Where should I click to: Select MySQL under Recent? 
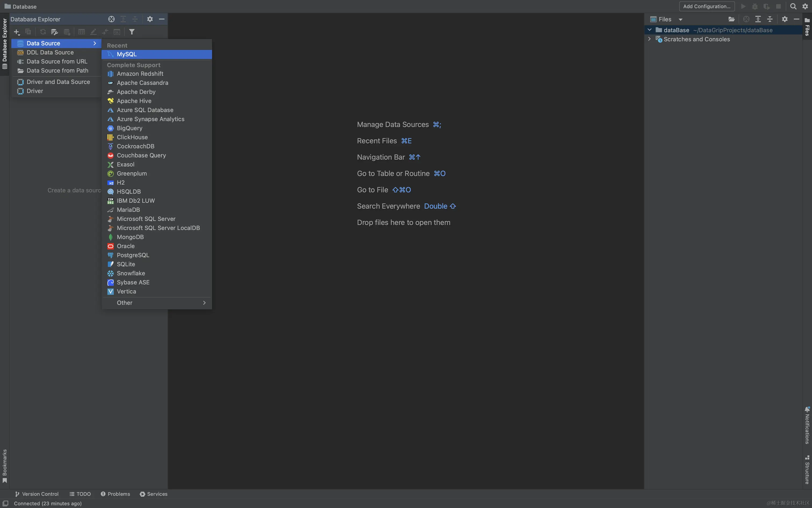[157, 54]
